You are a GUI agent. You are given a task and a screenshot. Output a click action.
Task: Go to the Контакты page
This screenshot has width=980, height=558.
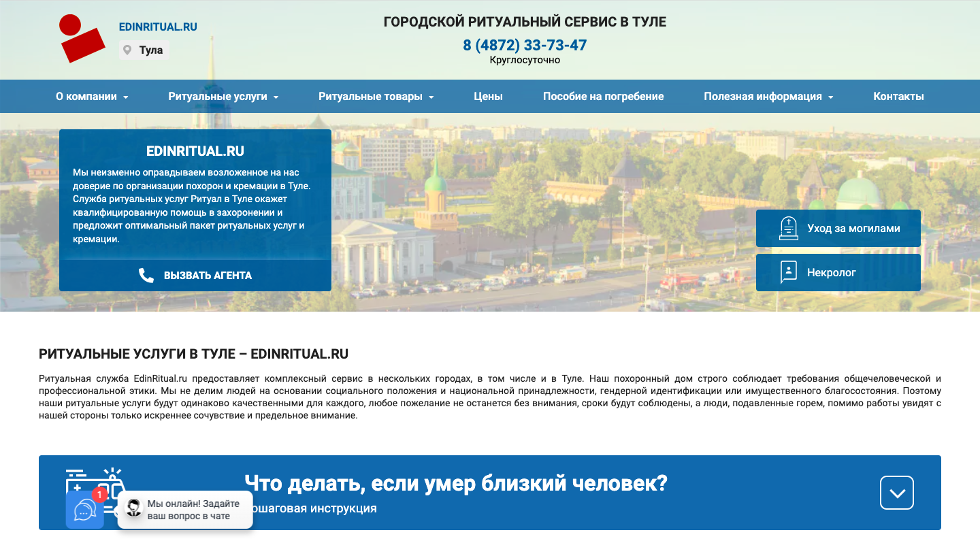click(898, 97)
